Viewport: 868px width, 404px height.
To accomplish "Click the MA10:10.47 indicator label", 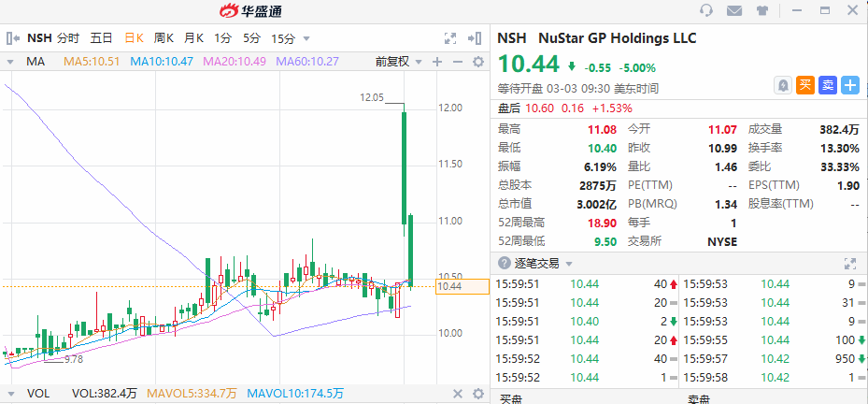I will [x=162, y=62].
